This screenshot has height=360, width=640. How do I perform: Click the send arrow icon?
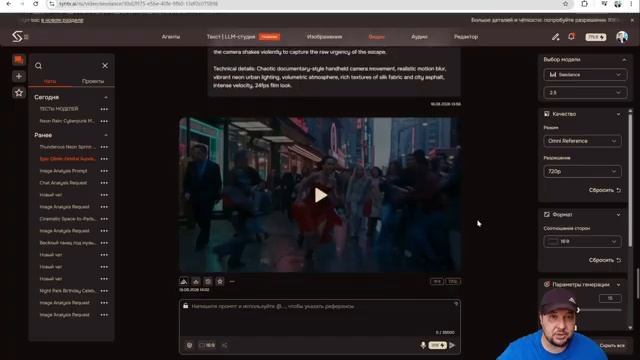tap(452, 345)
